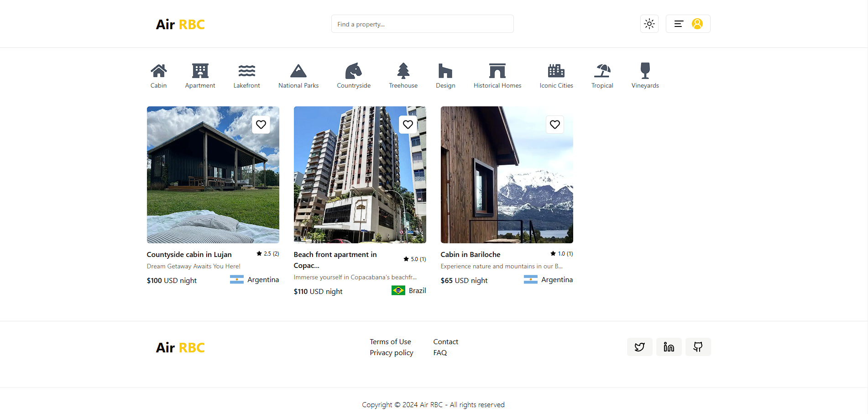Screen dimensions: 868x414
Task: Filter by Lakefront category
Action: [x=246, y=71]
